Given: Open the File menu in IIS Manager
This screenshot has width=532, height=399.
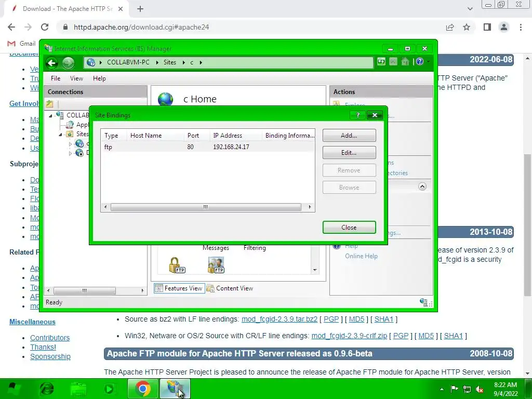Looking at the screenshot, I should tap(56, 78).
